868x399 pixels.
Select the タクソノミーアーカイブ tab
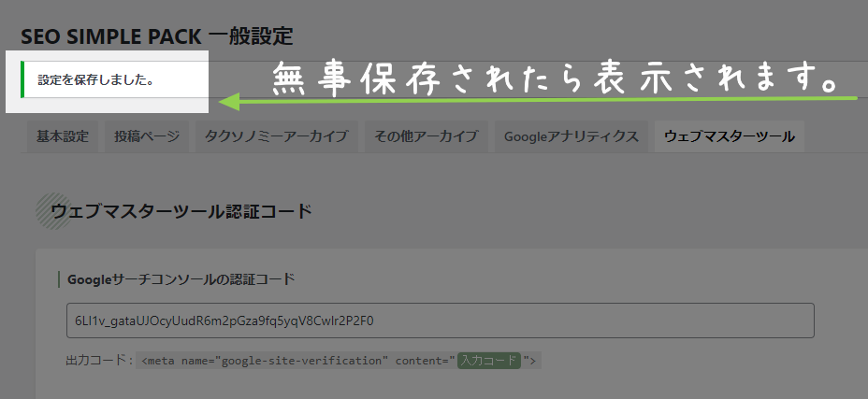coord(276,136)
